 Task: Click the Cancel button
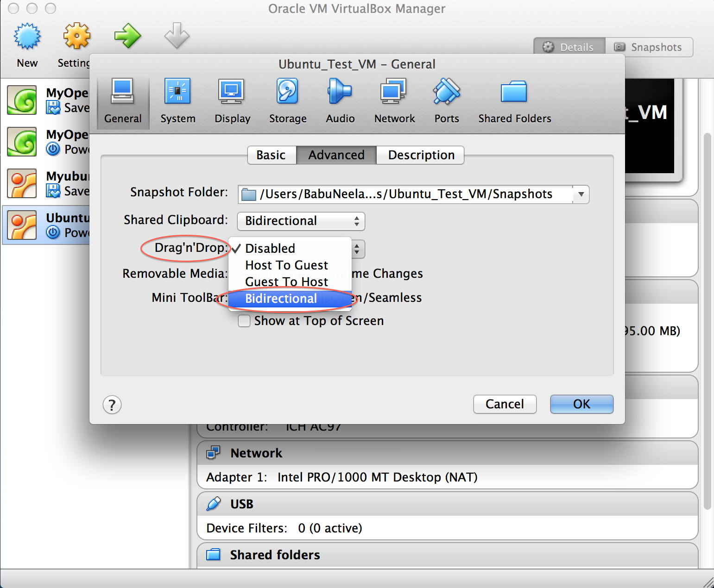(x=505, y=404)
